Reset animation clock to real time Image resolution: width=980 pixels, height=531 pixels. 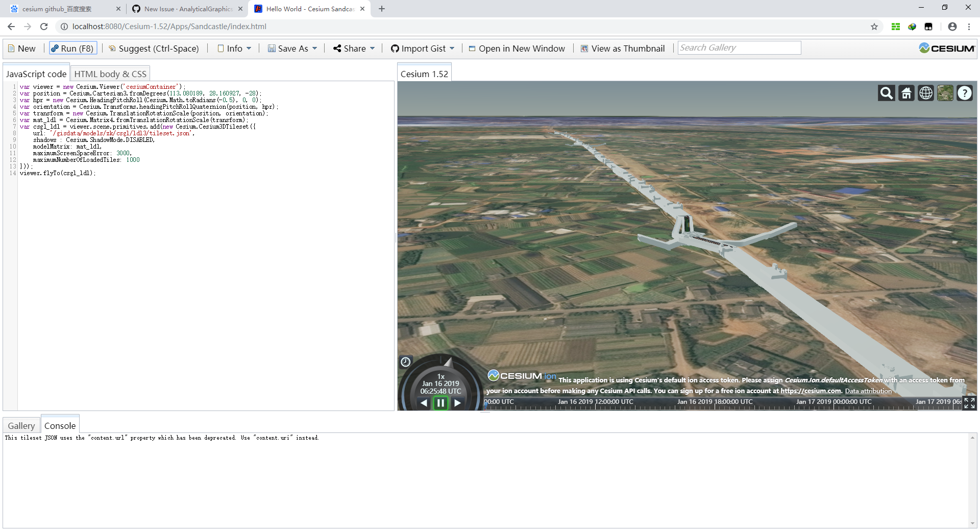click(406, 362)
